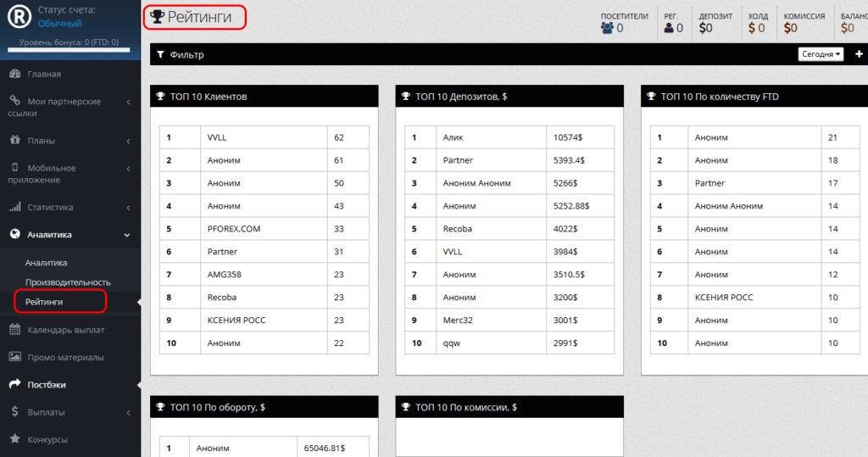Click the Обычный account status link
Viewport: 868px width, 457px height.
coord(59,23)
